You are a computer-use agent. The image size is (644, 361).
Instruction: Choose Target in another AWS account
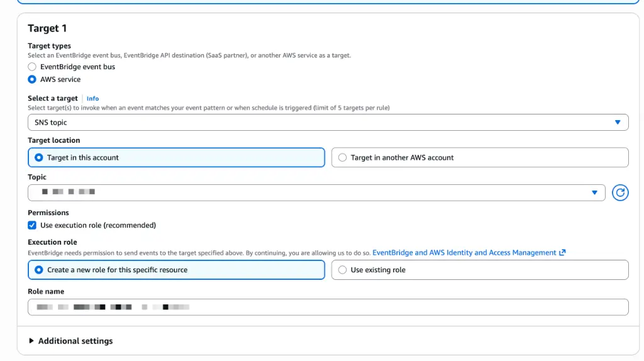pyautogui.click(x=480, y=158)
